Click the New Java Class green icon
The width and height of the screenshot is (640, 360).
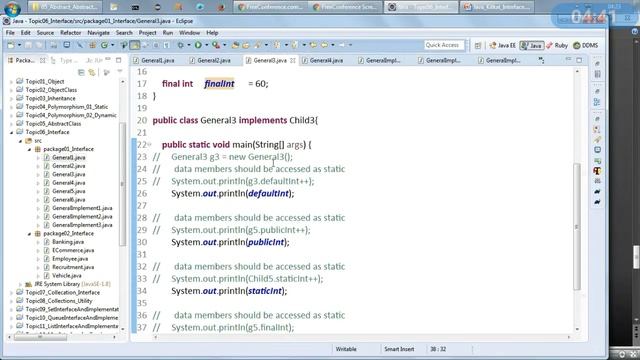tap(104, 45)
